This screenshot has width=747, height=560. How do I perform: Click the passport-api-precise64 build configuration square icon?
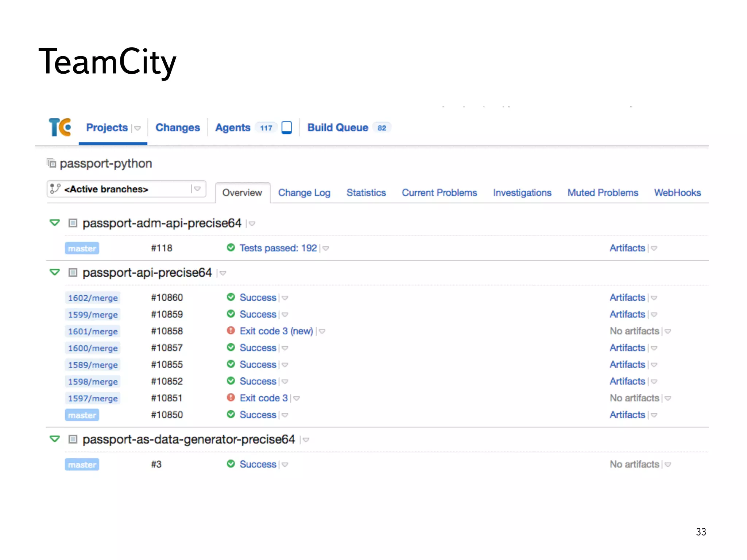point(73,272)
